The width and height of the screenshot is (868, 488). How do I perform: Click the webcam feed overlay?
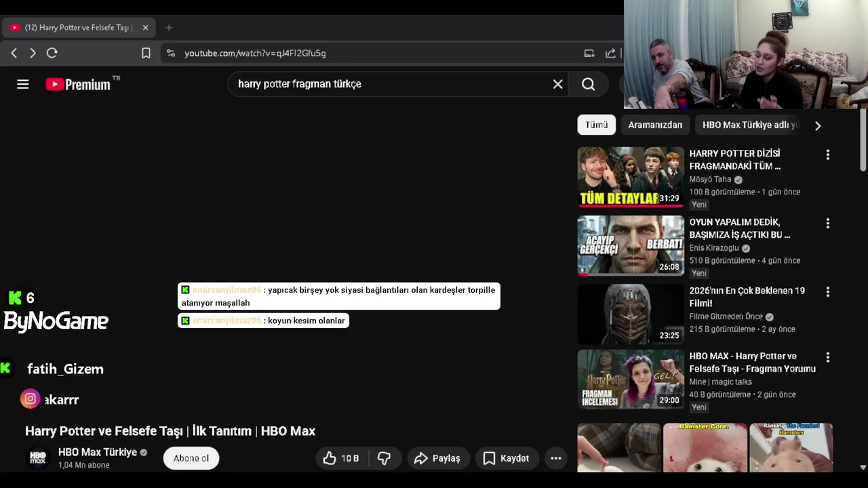coord(745,54)
